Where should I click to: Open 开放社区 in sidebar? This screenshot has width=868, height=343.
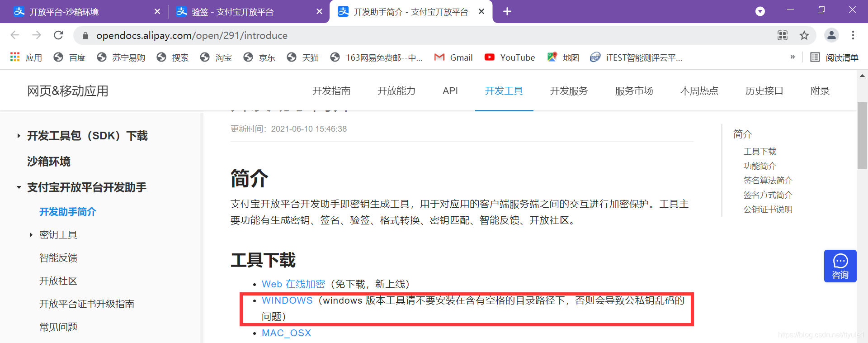pyautogui.click(x=58, y=281)
